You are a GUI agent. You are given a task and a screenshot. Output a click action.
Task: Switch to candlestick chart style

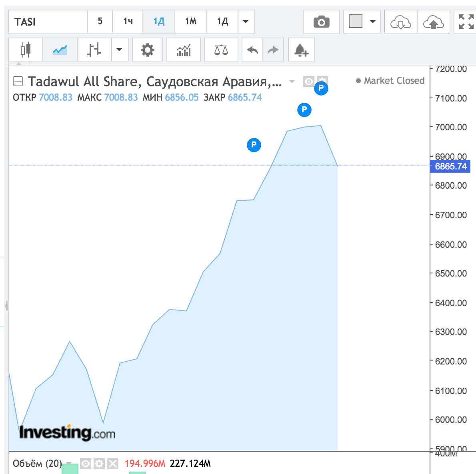(x=26, y=50)
